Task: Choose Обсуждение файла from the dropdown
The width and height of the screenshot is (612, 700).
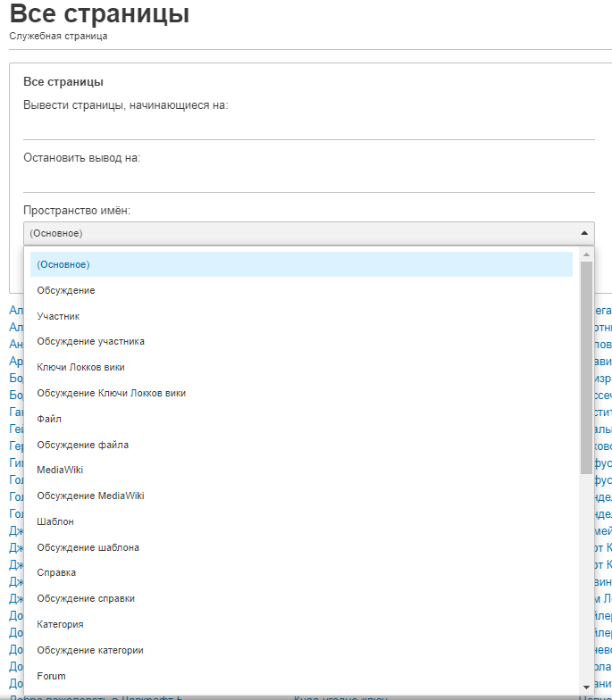Action: [301, 445]
